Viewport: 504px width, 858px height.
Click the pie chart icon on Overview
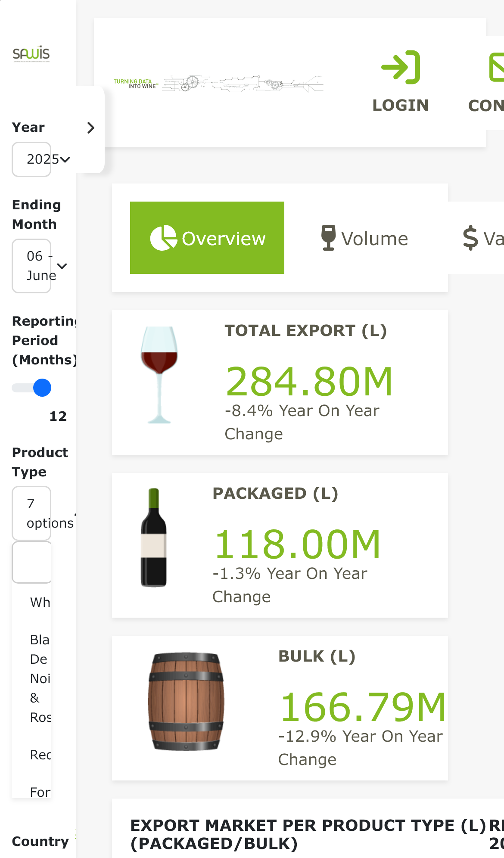(x=163, y=238)
